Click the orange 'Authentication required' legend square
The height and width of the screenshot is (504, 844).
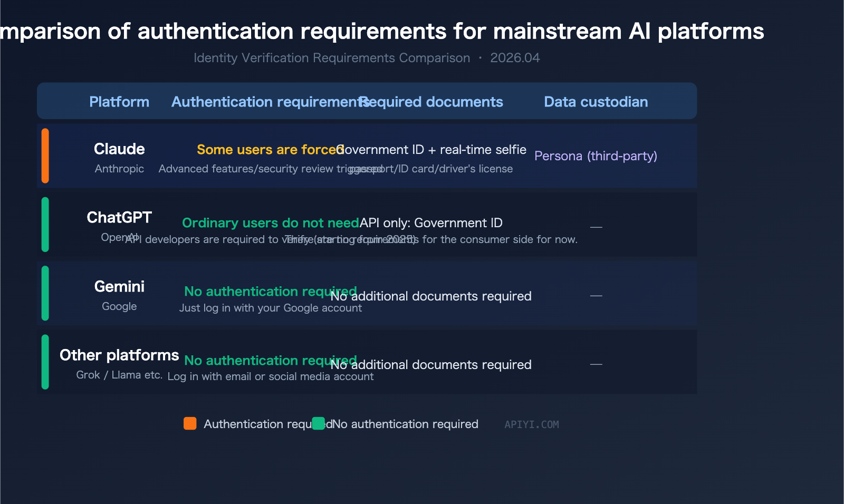tap(190, 423)
